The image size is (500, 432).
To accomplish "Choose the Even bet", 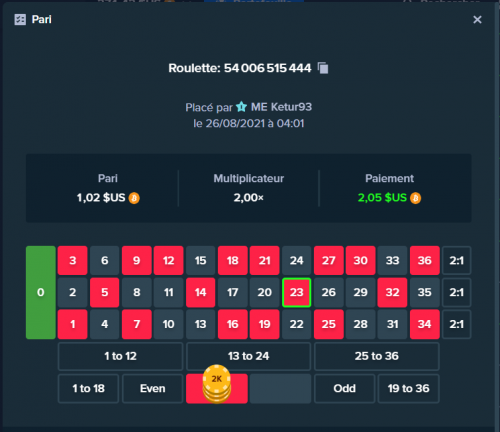I will point(153,388).
